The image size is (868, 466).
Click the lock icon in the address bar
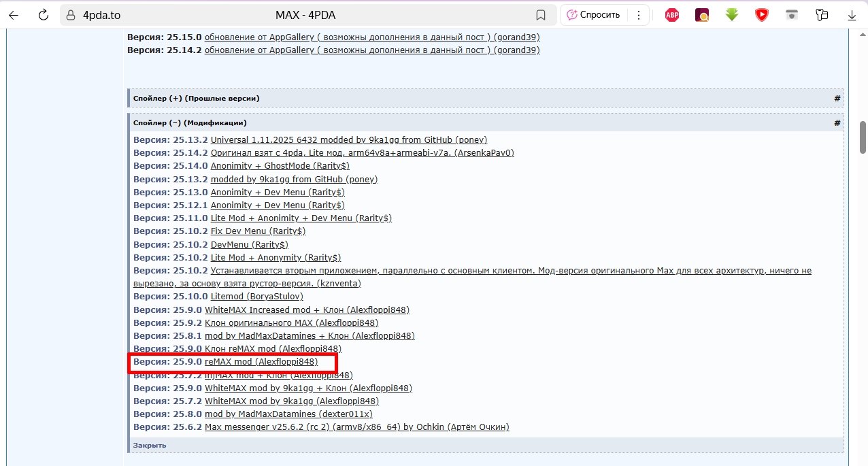point(70,15)
